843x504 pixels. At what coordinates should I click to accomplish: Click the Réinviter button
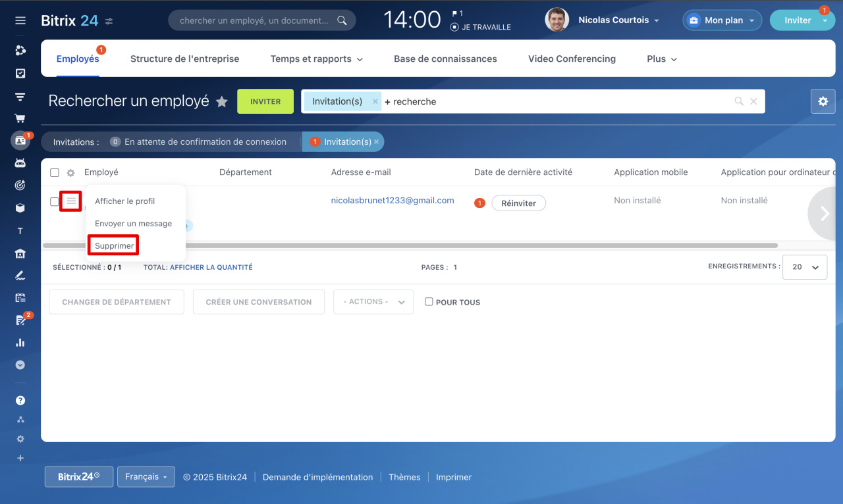518,203
